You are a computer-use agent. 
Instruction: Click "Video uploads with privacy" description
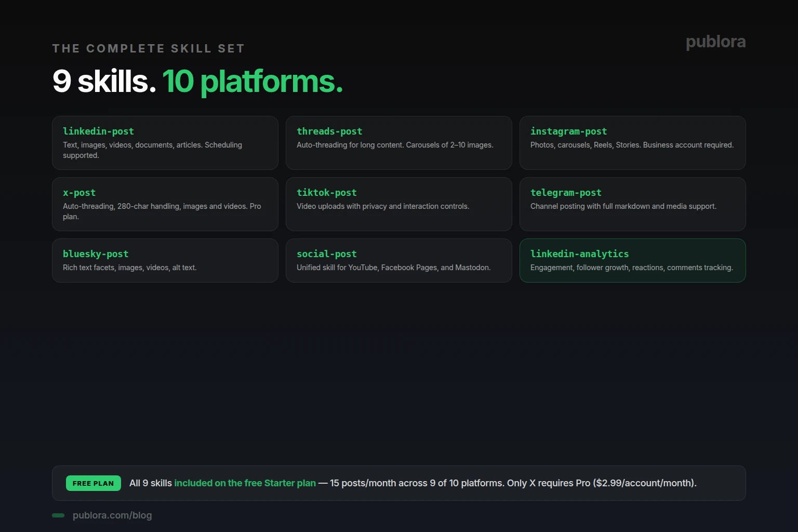383,206
